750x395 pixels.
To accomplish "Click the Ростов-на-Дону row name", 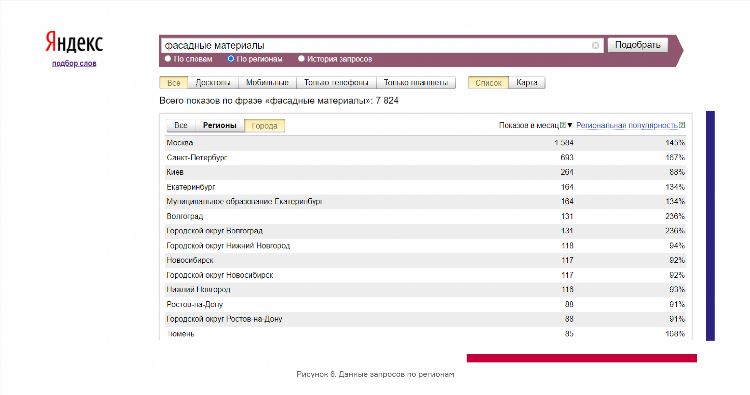I will click(x=195, y=304).
